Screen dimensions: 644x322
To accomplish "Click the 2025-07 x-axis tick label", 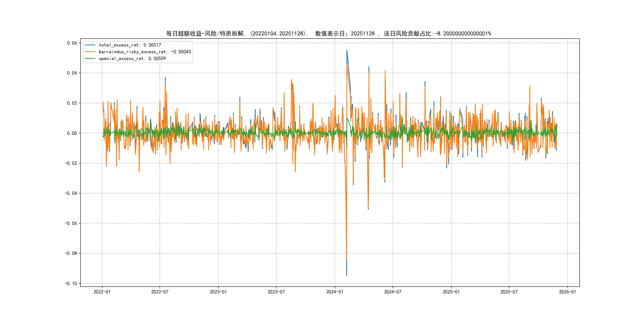I will pyautogui.click(x=509, y=292).
